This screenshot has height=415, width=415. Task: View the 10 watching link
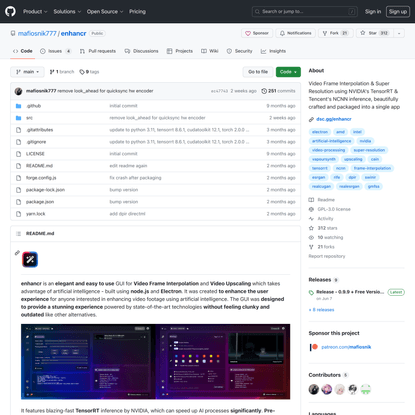click(326, 237)
